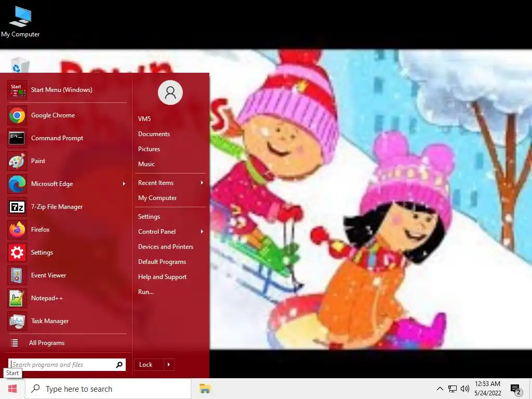This screenshot has width=532, height=399.
Task: Click the Type here to search box
Action: tap(108, 389)
